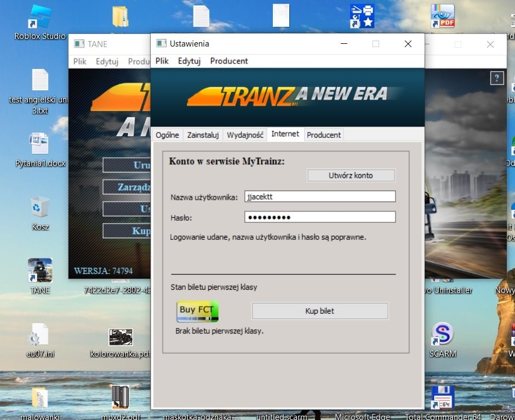This screenshot has height=420, width=515.
Task: Close the TANE launcher window
Action: 490,44
